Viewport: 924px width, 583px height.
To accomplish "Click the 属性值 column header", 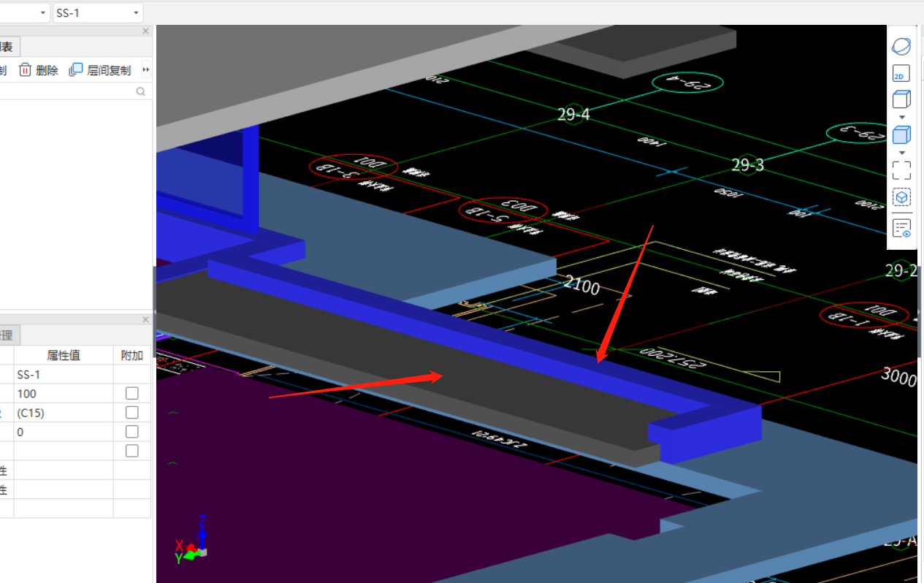I will point(63,355).
